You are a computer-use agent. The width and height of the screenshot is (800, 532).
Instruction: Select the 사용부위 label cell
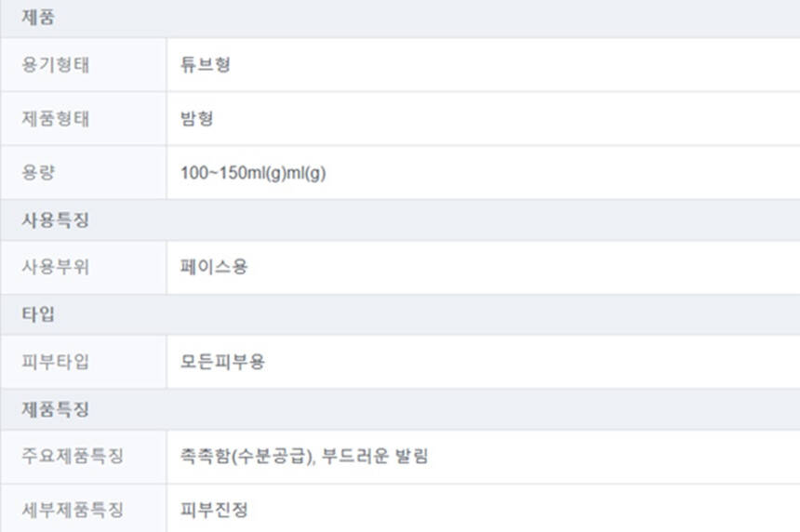tap(56, 268)
